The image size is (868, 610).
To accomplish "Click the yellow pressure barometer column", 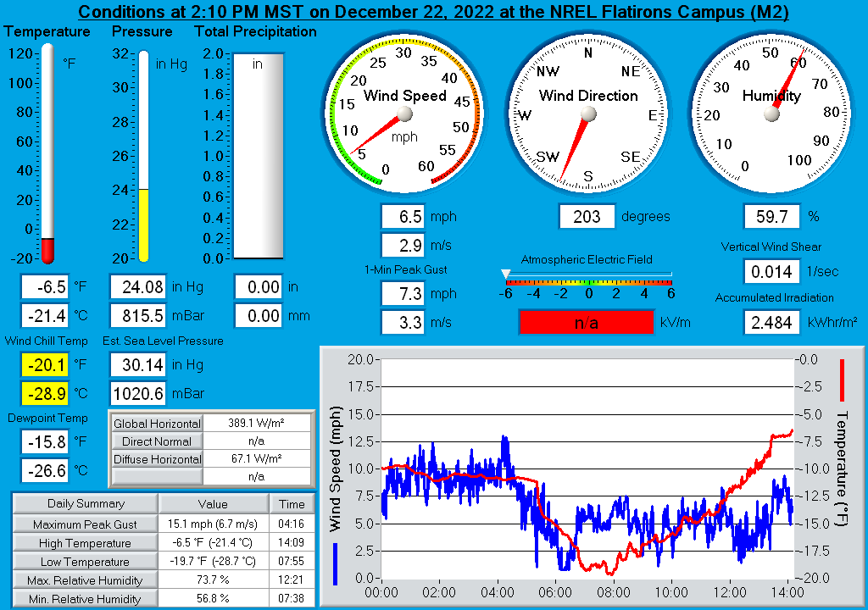I will (143, 225).
